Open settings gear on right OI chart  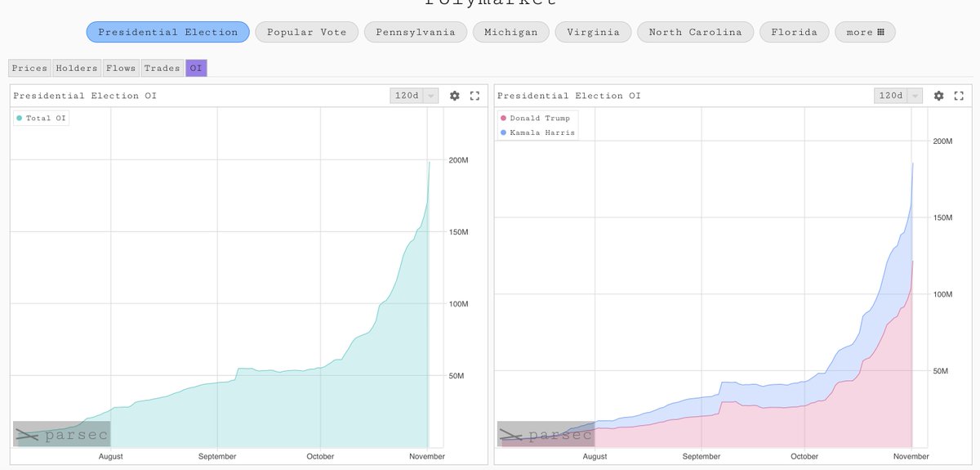click(939, 96)
